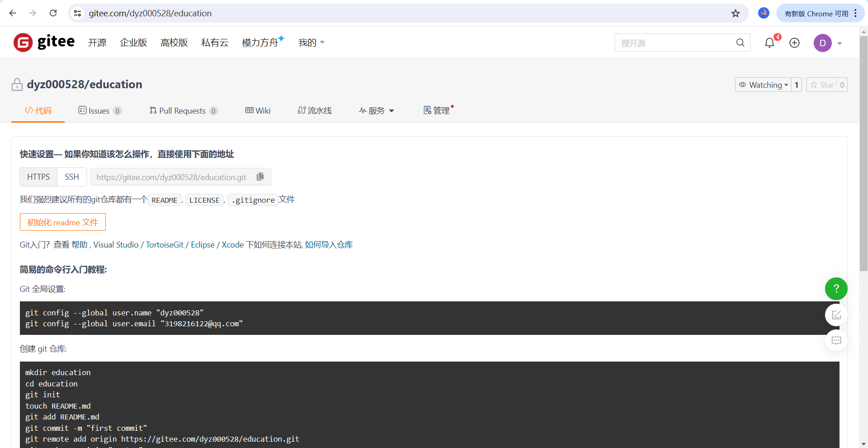
Task: Open the feedback comment icon on right edge
Action: (836, 340)
